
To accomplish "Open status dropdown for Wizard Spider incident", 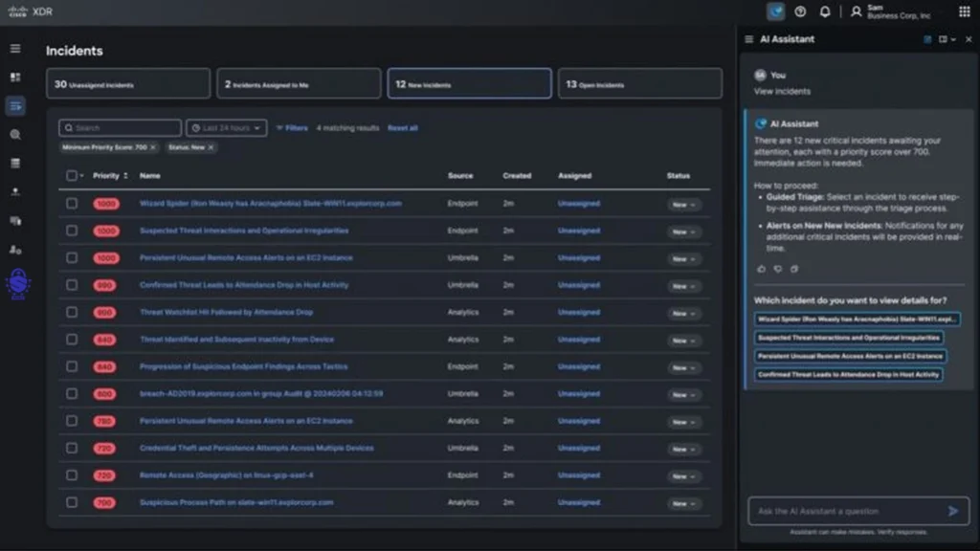I will click(x=683, y=205).
